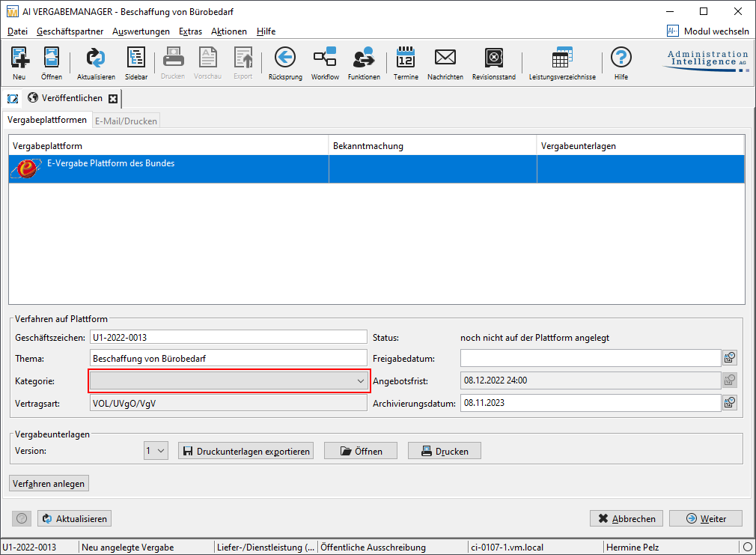The image size is (756, 555).
Task: Click Öffnen button in Vergabeunterlagen
Action: click(x=361, y=451)
